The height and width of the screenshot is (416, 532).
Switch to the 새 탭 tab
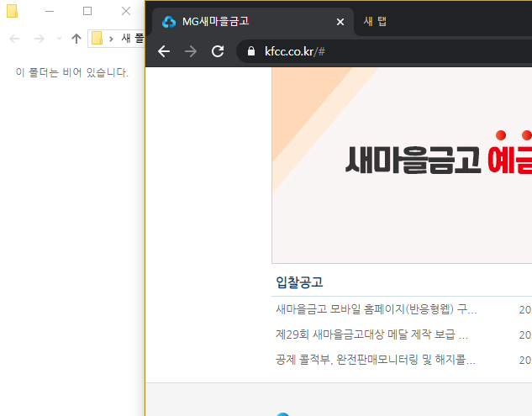(x=375, y=21)
